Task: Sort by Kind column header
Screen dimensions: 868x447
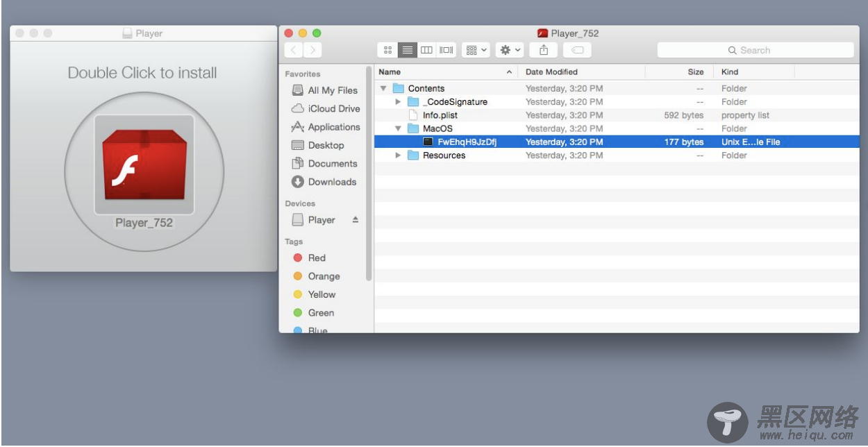Action: pyautogui.click(x=753, y=71)
